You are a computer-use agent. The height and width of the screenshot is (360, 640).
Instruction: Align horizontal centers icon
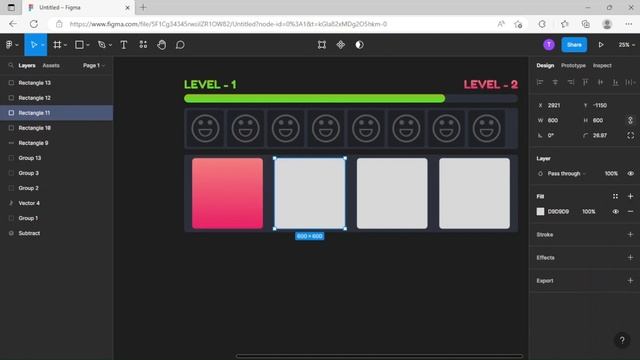tap(555, 82)
